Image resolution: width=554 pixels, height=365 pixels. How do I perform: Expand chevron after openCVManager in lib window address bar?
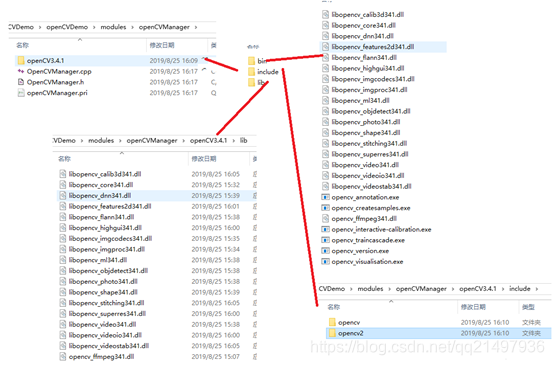184,141
